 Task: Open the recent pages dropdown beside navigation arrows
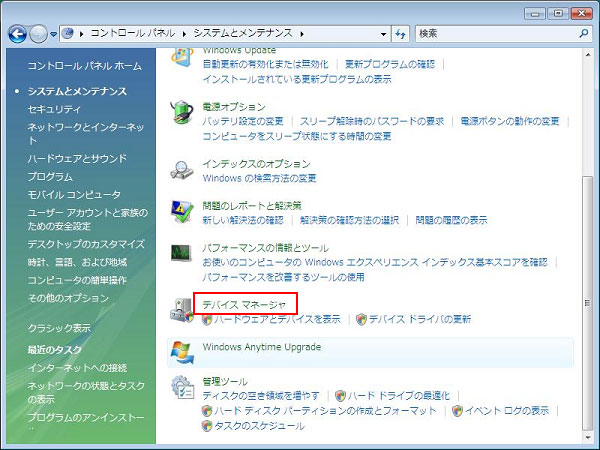coord(53,34)
